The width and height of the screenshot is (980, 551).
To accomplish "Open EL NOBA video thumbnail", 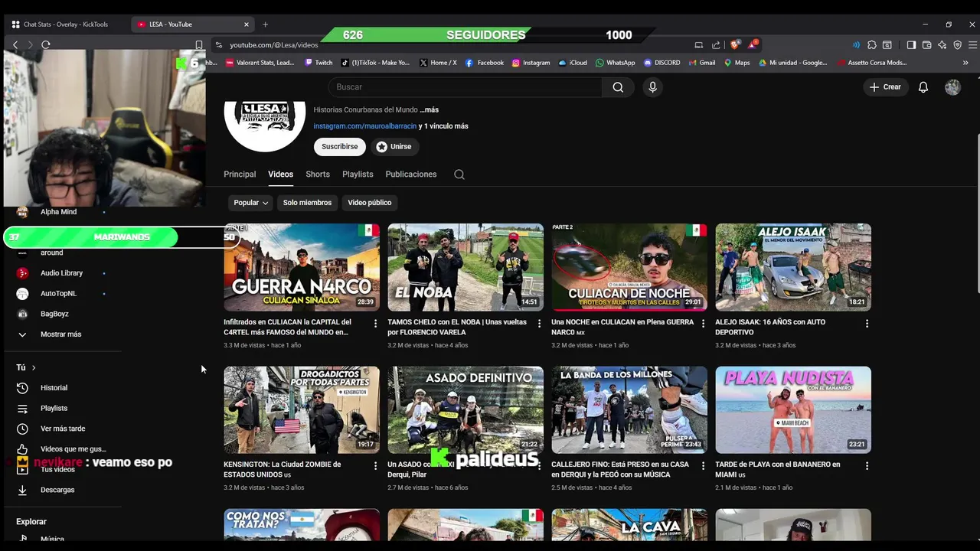I will click(465, 267).
